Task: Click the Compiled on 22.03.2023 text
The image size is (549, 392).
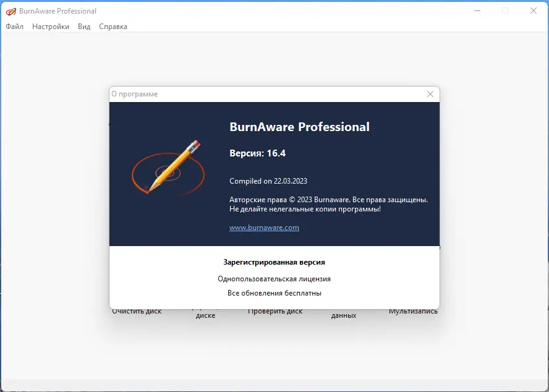Action: point(268,181)
